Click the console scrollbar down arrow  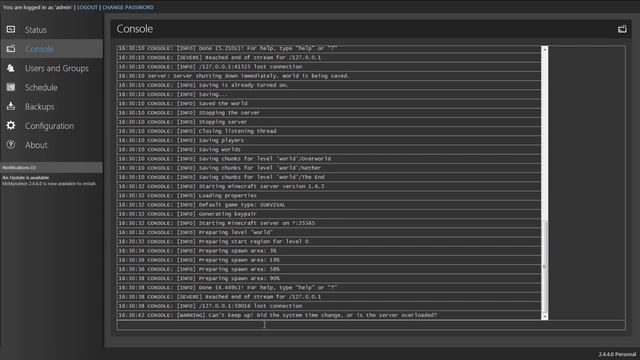(x=544, y=317)
